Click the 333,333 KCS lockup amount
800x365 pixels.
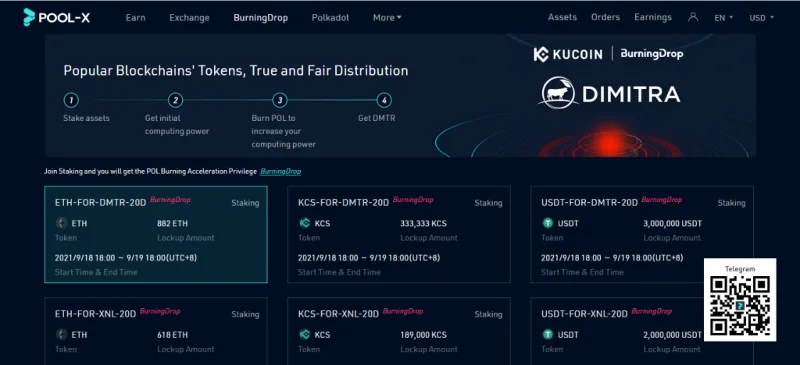coord(423,223)
